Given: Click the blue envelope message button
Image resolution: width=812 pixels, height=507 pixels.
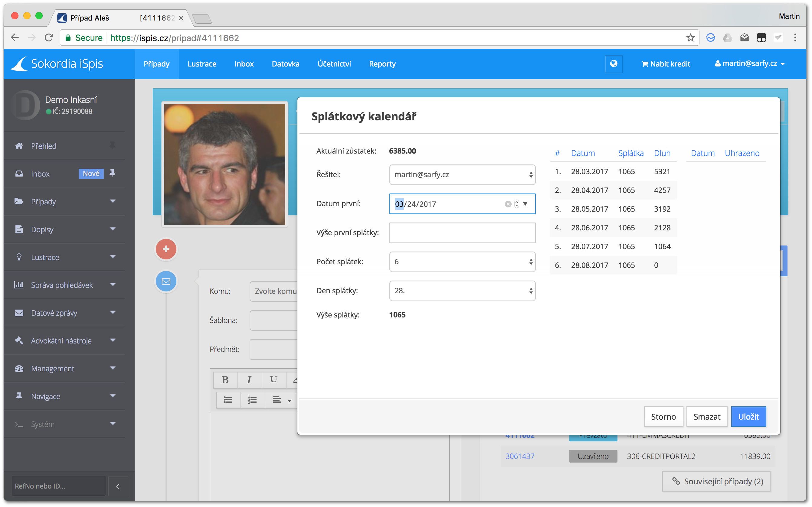Looking at the screenshot, I should (166, 281).
